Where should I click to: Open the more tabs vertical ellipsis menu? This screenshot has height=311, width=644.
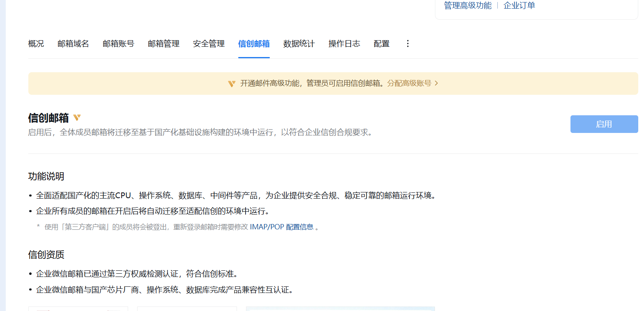point(407,43)
